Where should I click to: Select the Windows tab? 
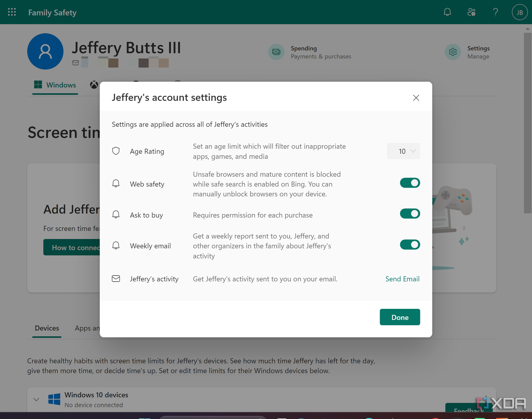point(55,85)
